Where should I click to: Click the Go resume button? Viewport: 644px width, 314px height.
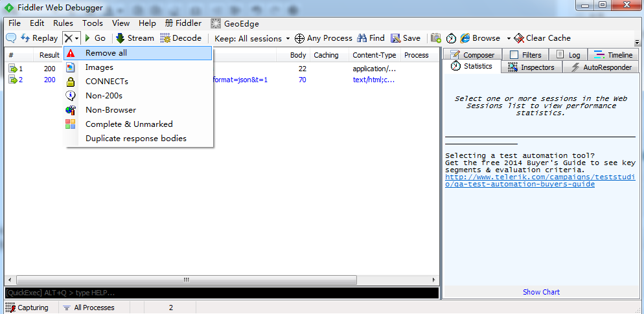(95, 38)
